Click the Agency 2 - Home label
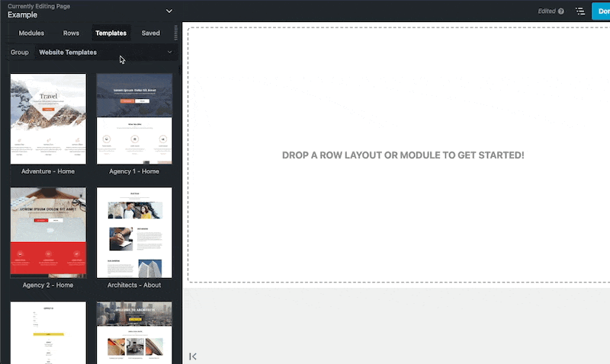Screen dimensions: 610x364 (48, 285)
